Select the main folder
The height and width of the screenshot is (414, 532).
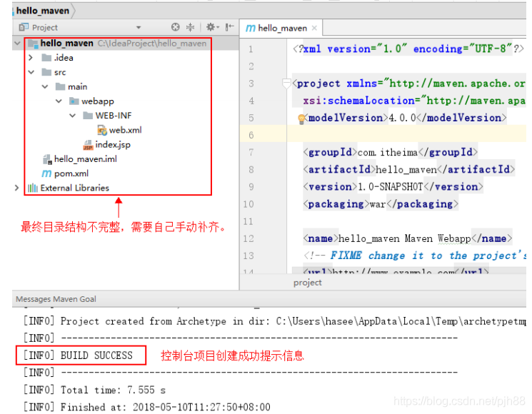click(77, 87)
